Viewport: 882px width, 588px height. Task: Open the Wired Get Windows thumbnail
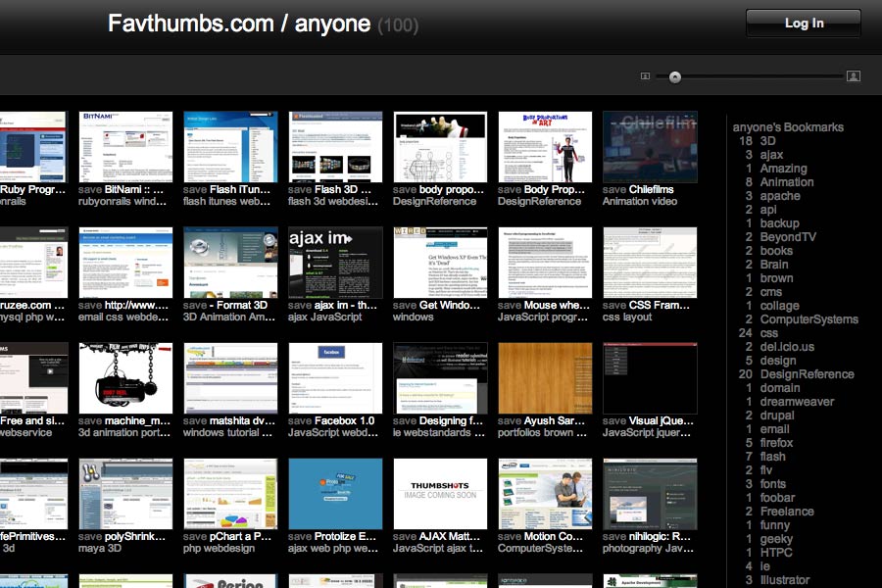click(x=440, y=263)
